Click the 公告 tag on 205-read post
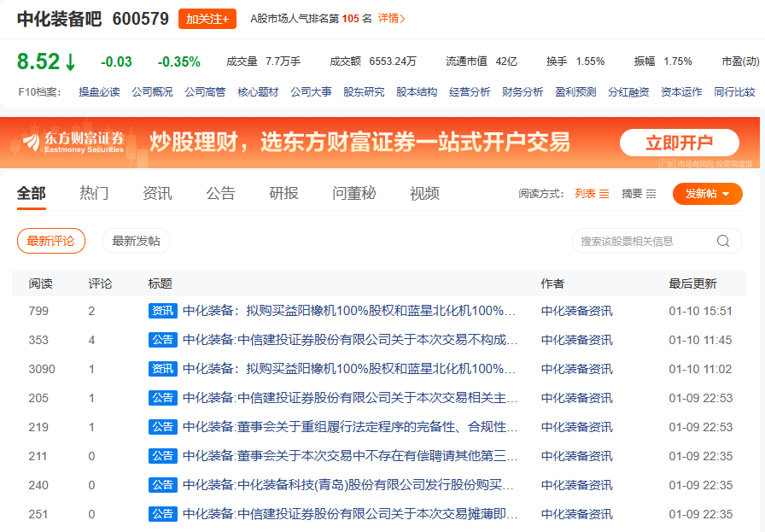Image resolution: width=765 pixels, height=532 pixels. click(x=162, y=398)
